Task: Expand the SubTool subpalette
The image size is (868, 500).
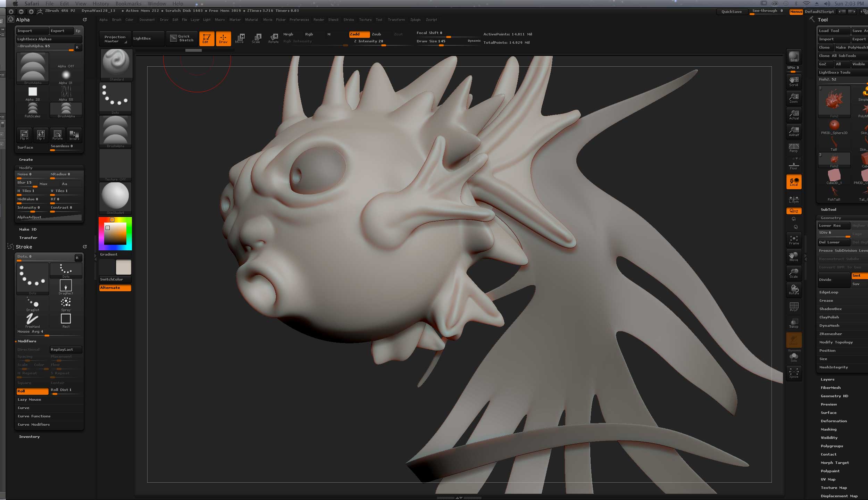Action: pos(828,209)
